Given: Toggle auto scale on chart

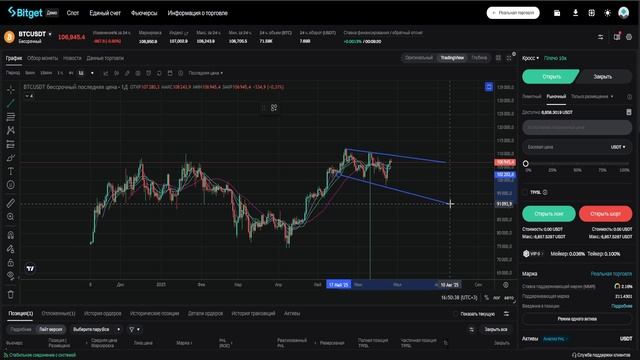Looking at the screenshot, I should [509, 298].
